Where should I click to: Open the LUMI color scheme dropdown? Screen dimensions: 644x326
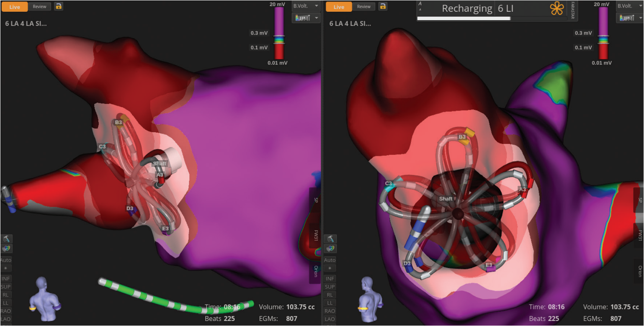pos(306,18)
